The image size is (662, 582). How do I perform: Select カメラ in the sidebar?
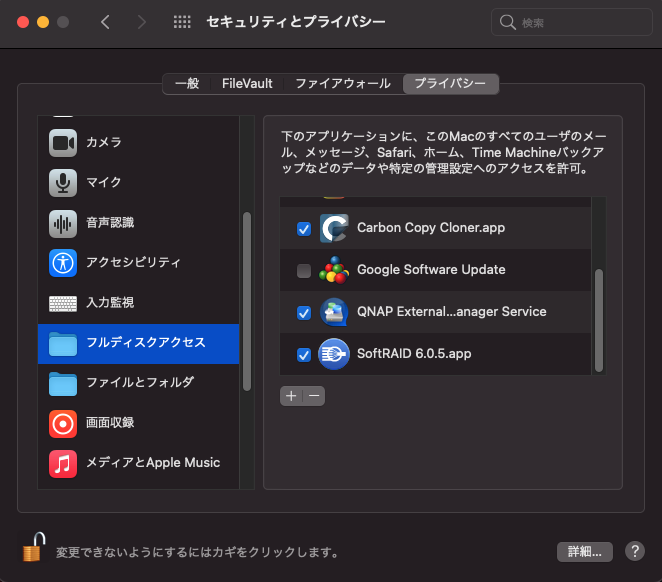(138, 143)
